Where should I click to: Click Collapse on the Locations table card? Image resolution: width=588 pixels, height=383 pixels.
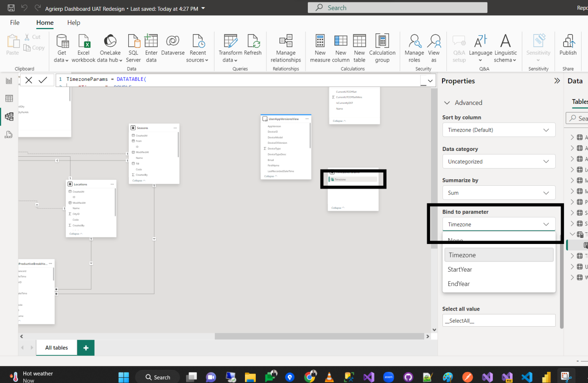[75, 233]
